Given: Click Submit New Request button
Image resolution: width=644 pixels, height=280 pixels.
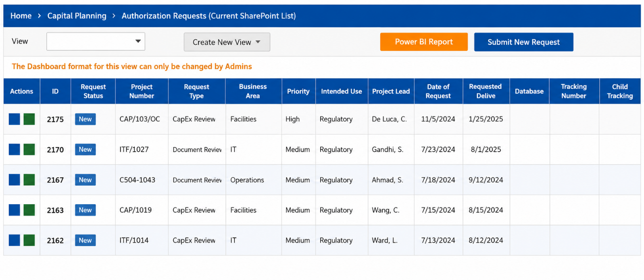Looking at the screenshot, I should pyautogui.click(x=523, y=42).
